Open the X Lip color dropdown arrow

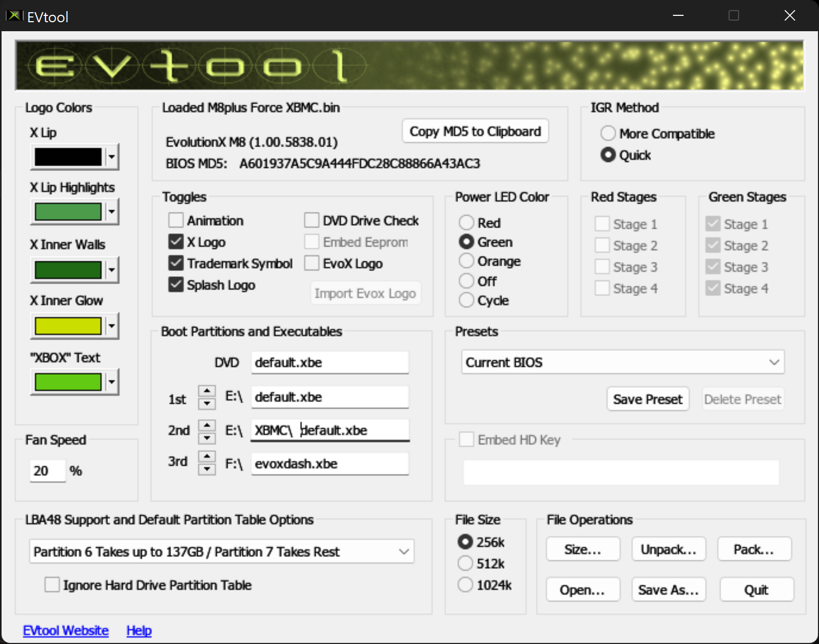point(112,157)
